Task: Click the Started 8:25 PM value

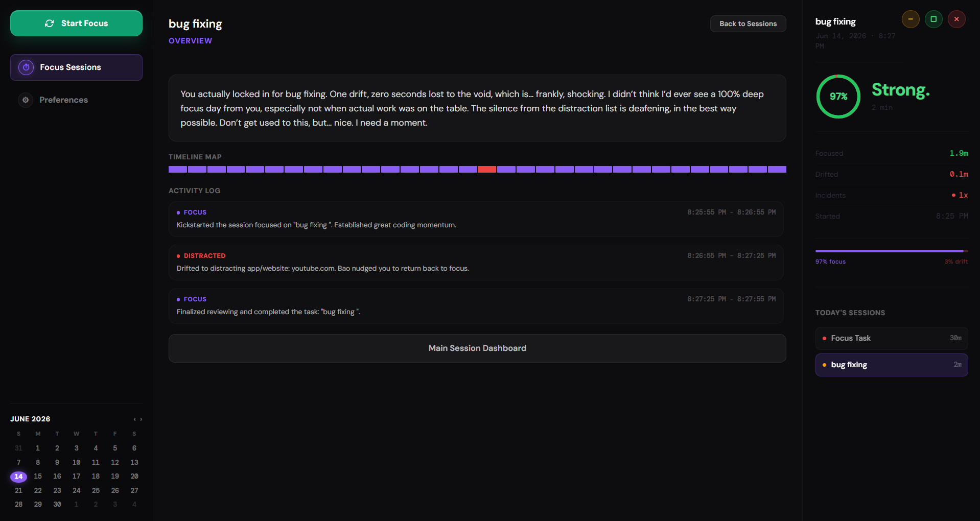Action: 952,216
